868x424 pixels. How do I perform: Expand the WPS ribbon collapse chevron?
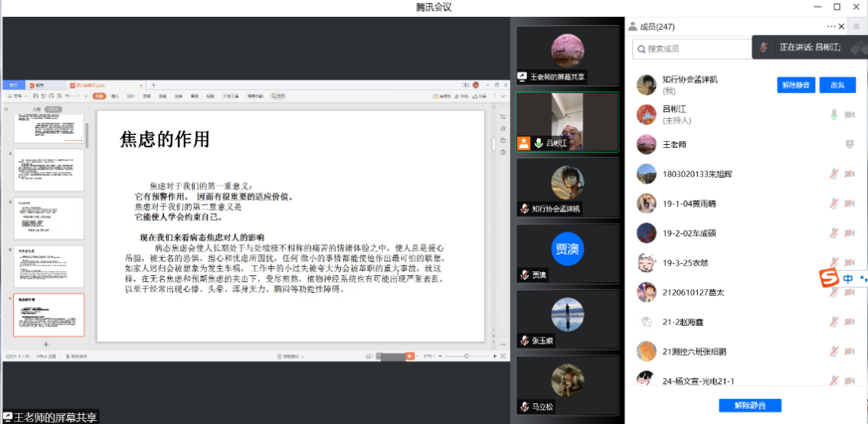coord(503,96)
